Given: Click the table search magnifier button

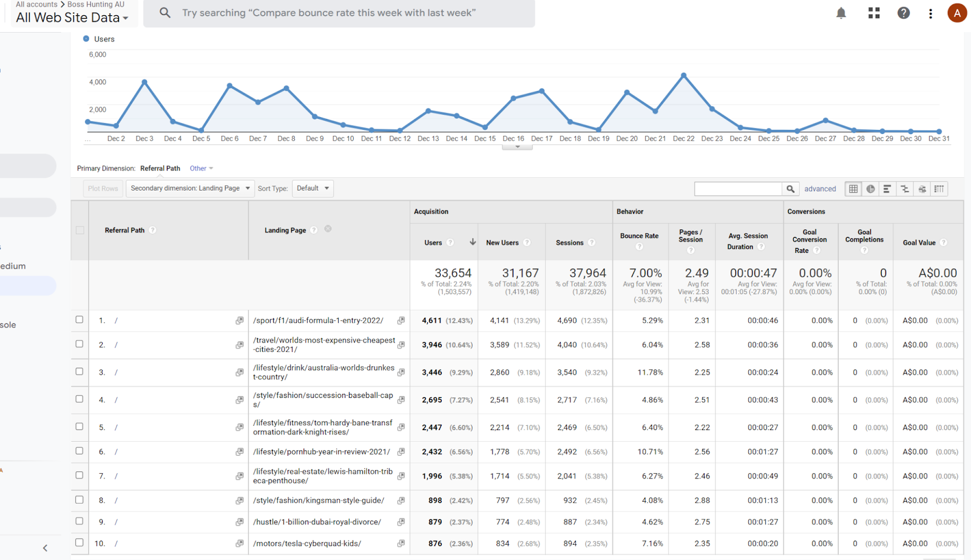Looking at the screenshot, I should click(x=790, y=189).
